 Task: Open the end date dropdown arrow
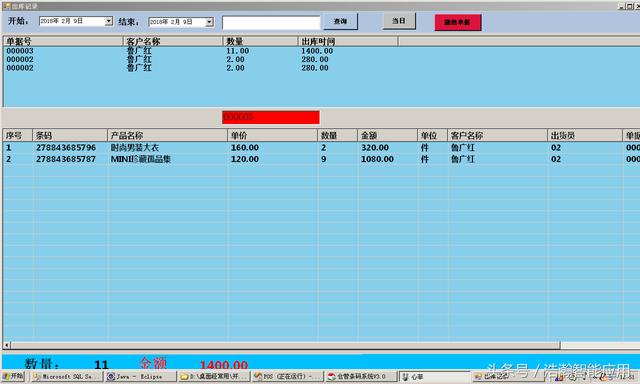pyautogui.click(x=209, y=22)
